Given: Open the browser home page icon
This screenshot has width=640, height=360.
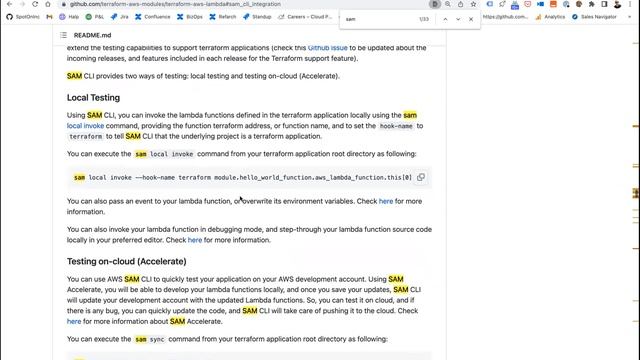Looking at the screenshot, I should pos(48,4).
